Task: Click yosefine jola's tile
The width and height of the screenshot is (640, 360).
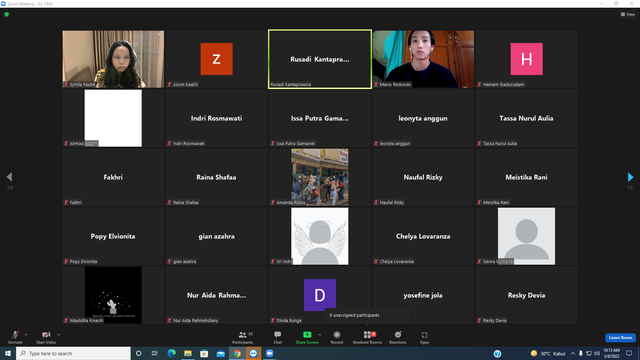Action: tap(423, 295)
